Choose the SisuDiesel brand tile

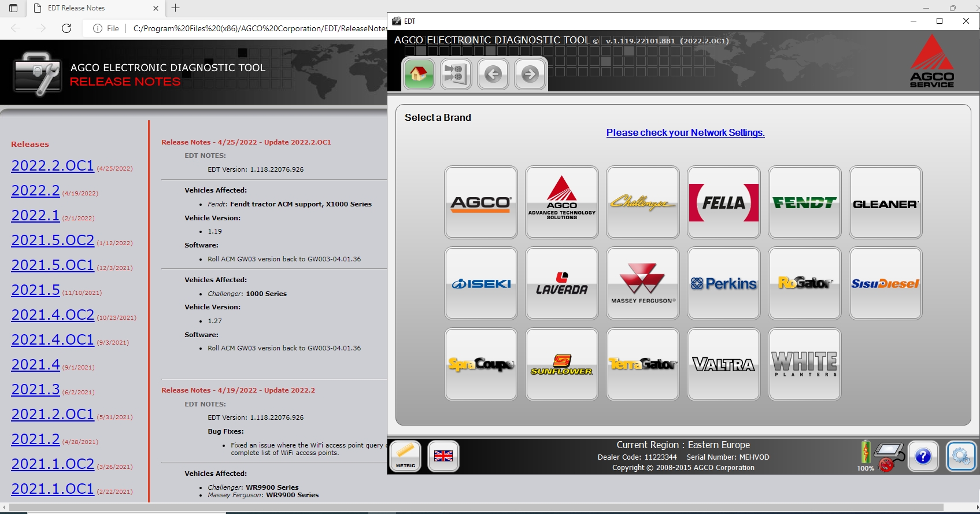point(886,283)
